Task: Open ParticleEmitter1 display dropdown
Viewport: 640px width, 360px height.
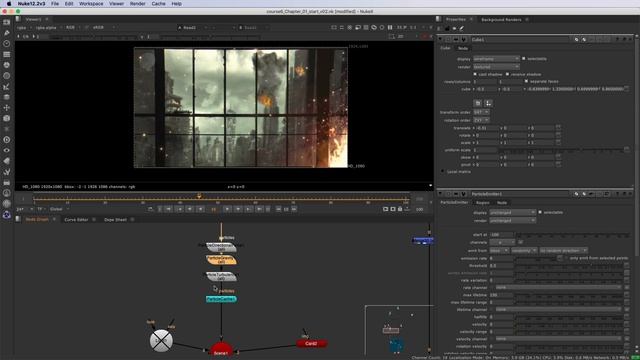Action: 512,213
